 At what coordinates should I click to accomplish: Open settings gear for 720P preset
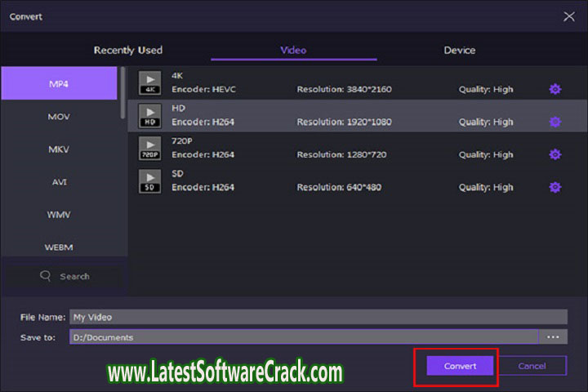click(555, 154)
